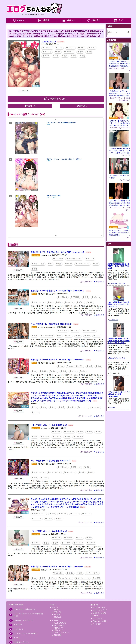Open 運営者情報 in the footer
This screenshot has height=644, width=136.
pos(57,635)
